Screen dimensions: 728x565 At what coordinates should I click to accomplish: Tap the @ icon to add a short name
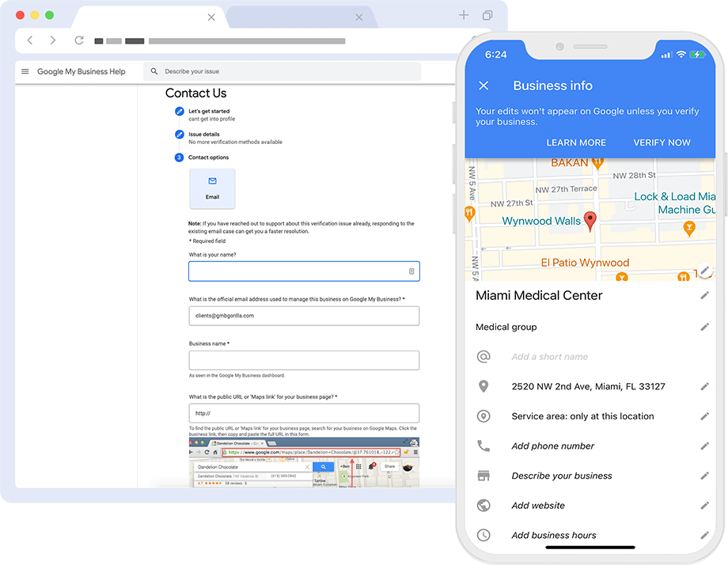(484, 356)
